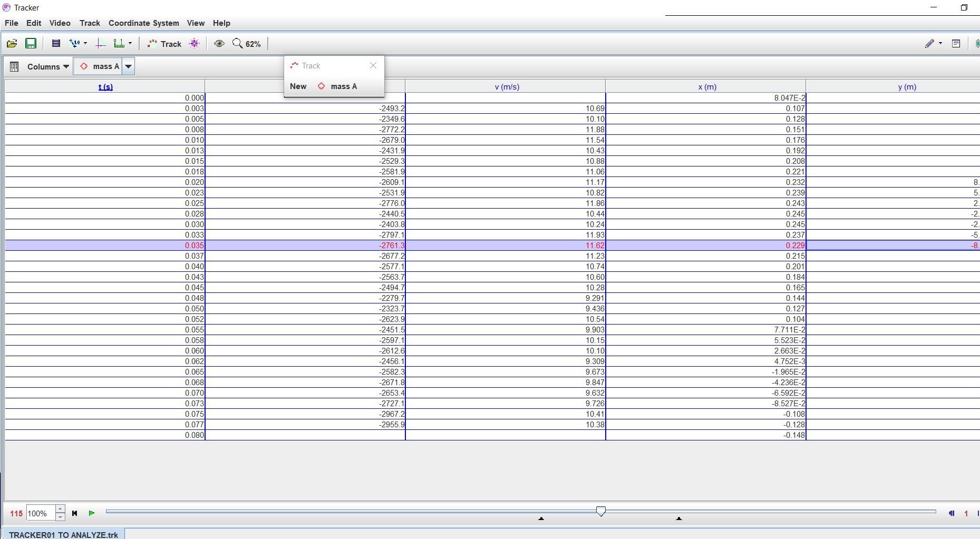Click the red step size value 1
The width and height of the screenshot is (980, 539).
966,513
